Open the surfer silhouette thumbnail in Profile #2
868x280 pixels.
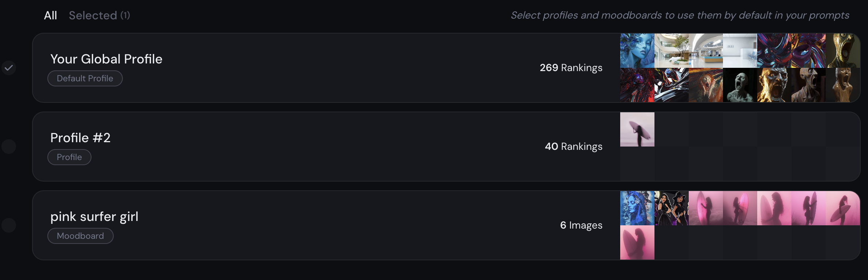click(x=637, y=129)
